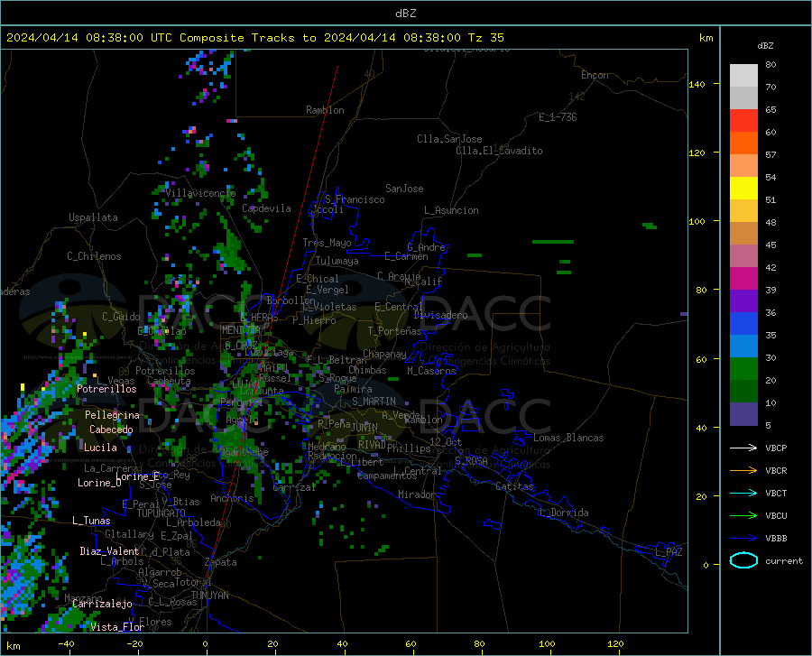Image resolution: width=812 pixels, height=656 pixels.
Task: Click the Villavicencio map label
Action: [x=200, y=193]
